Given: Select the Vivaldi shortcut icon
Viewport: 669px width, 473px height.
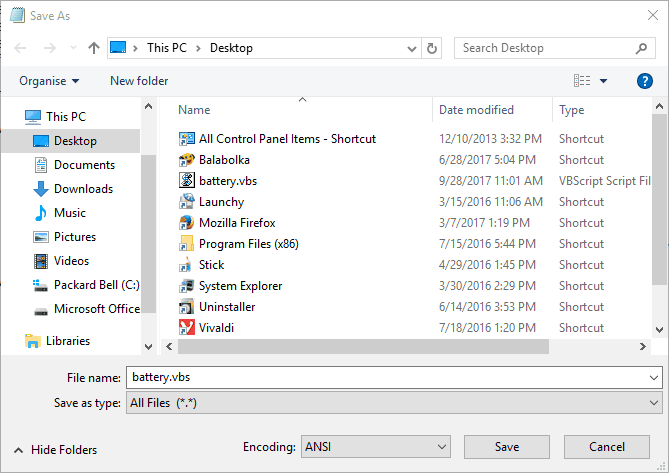Looking at the screenshot, I should point(186,327).
